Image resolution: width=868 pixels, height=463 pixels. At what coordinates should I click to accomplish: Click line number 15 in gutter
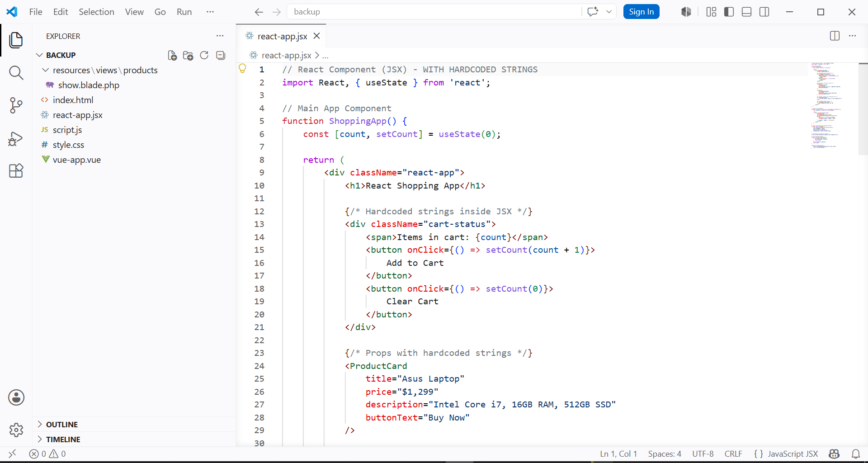click(x=259, y=250)
